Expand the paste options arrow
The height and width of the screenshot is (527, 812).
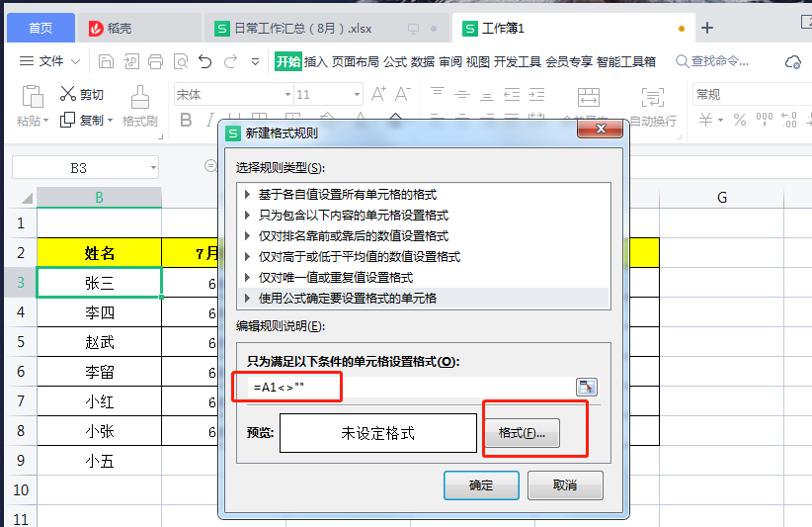point(46,121)
